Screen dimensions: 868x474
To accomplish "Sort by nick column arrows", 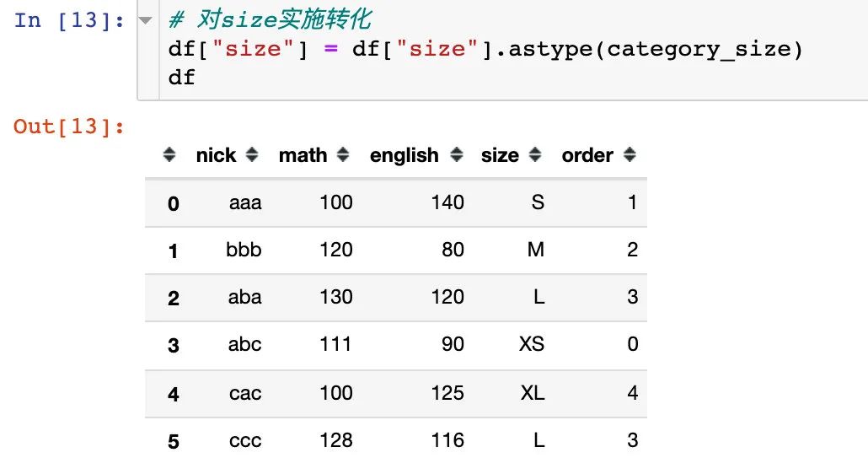I will 252,154.
